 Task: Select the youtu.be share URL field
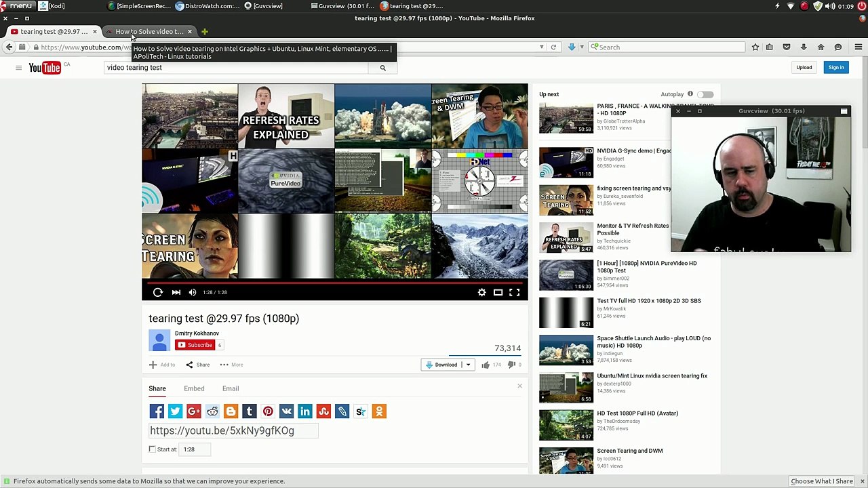point(233,430)
